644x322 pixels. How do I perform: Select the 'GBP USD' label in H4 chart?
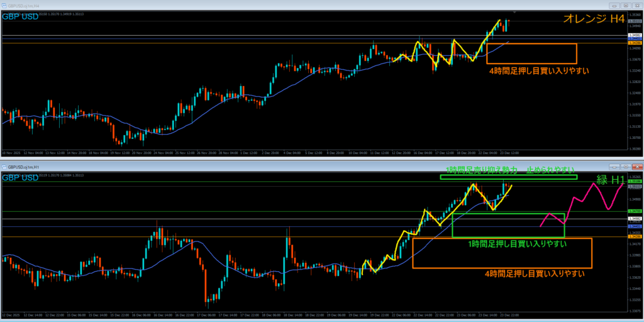pos(21,17)
